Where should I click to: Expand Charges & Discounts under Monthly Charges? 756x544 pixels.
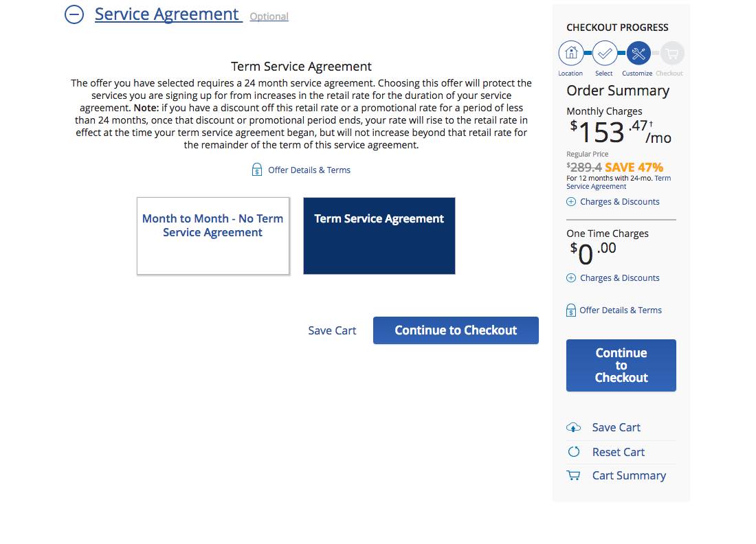pos(612,202)
